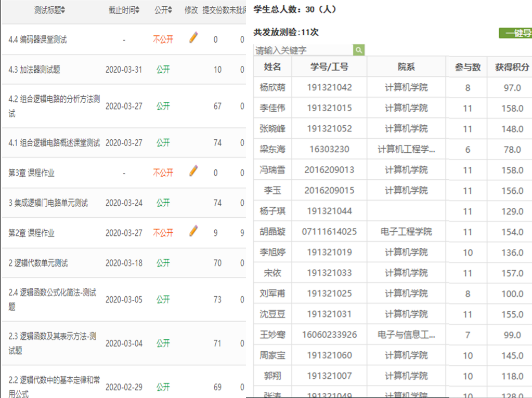Select student 杨欣萌 in the list

[273, 87]
